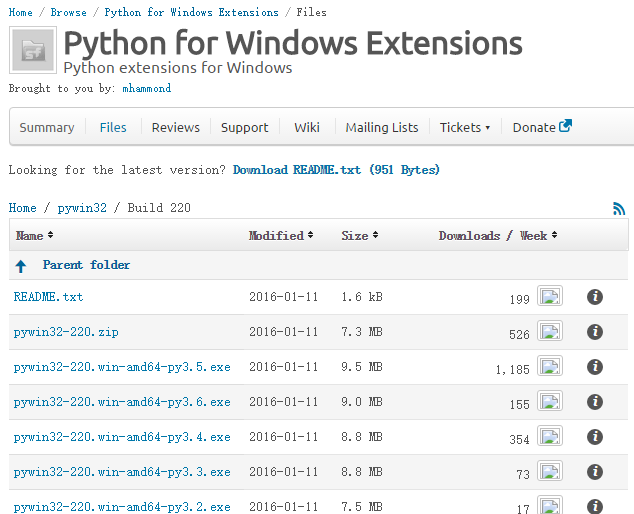This screenshot has height=514, width=634.
Task: Sort by Downloads / Week column
Action: click(498, 235)
